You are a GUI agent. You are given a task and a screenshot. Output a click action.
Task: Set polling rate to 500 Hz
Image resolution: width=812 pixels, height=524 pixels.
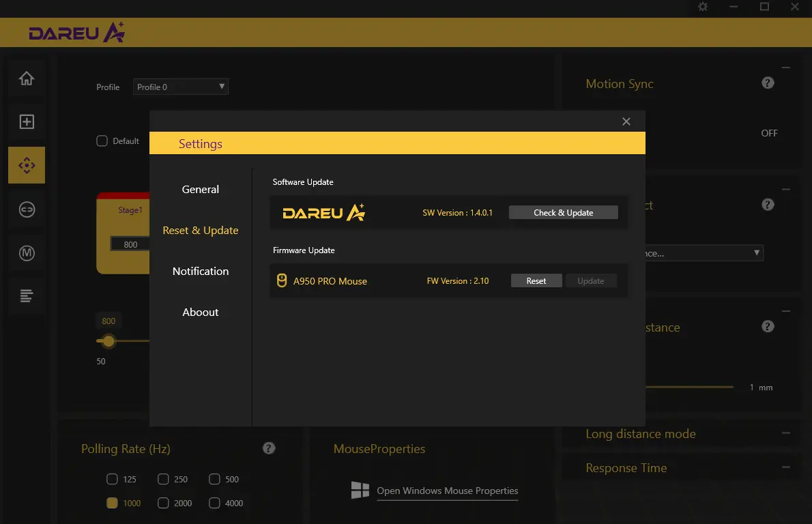[x=214, y=479]
